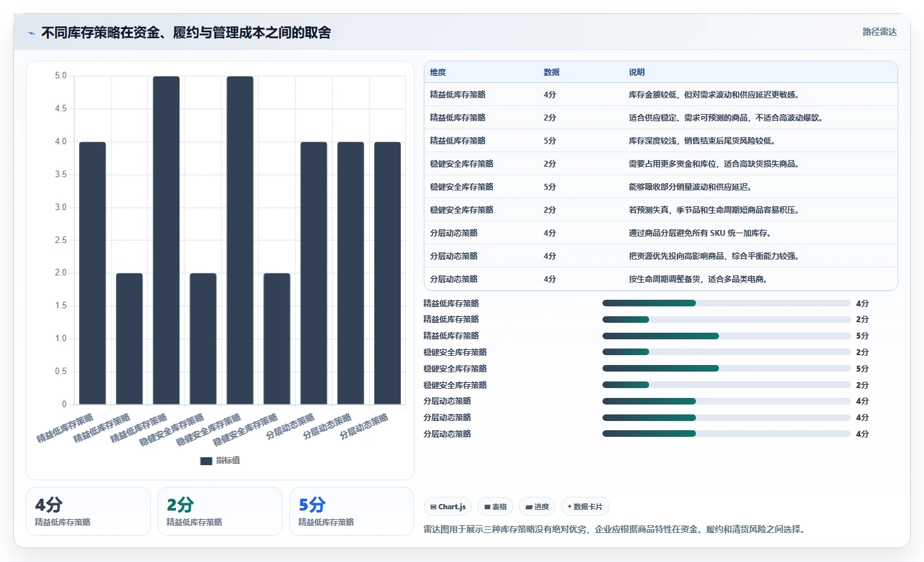Screen dimensions: 924x562
Task: Select the 数据卡片 tag pill
Action: pos(585,507)
